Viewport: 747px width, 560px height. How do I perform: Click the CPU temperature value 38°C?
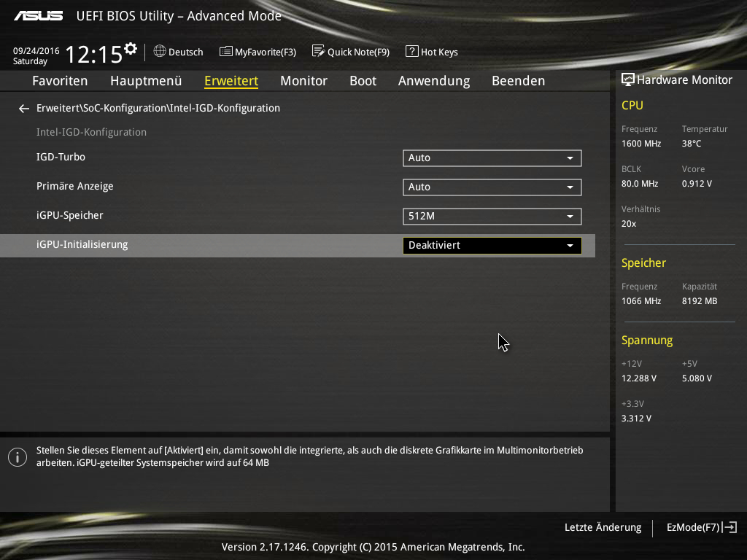click(x=692, y=144)
